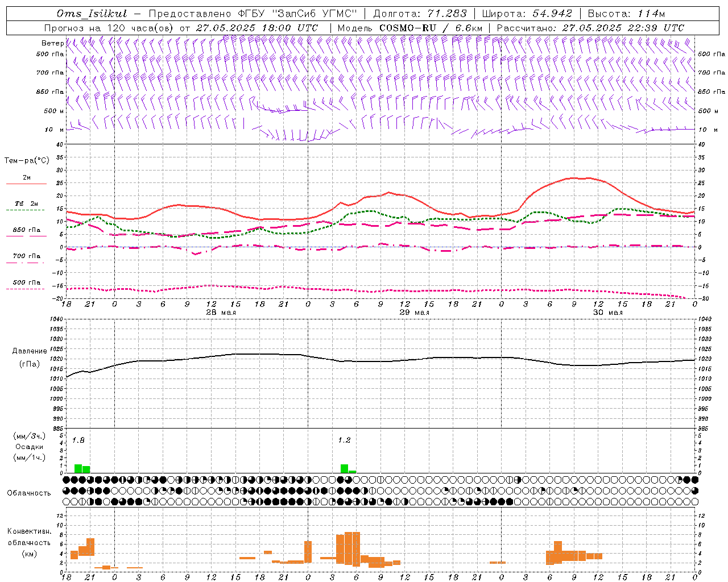The width and height of the screenshot is (728, 582).
Task: Click the (мм/1ч.) precipitation unit label
Action: click(x=30, y=458)
